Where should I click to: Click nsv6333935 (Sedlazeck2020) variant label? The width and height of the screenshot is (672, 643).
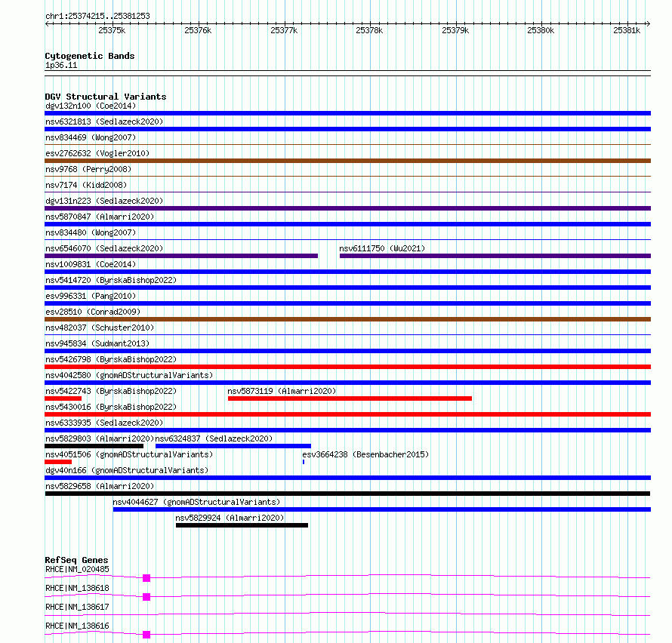(x=104, y=423)
